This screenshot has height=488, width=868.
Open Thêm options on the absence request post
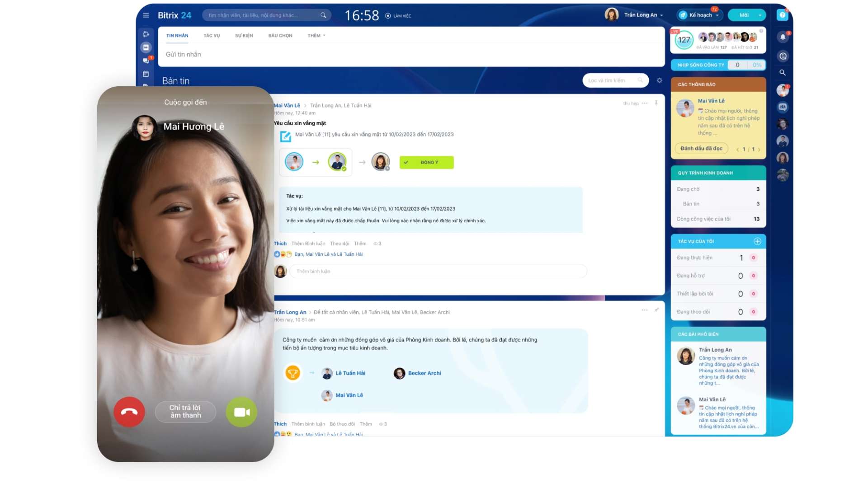click(x=360, y=244)
